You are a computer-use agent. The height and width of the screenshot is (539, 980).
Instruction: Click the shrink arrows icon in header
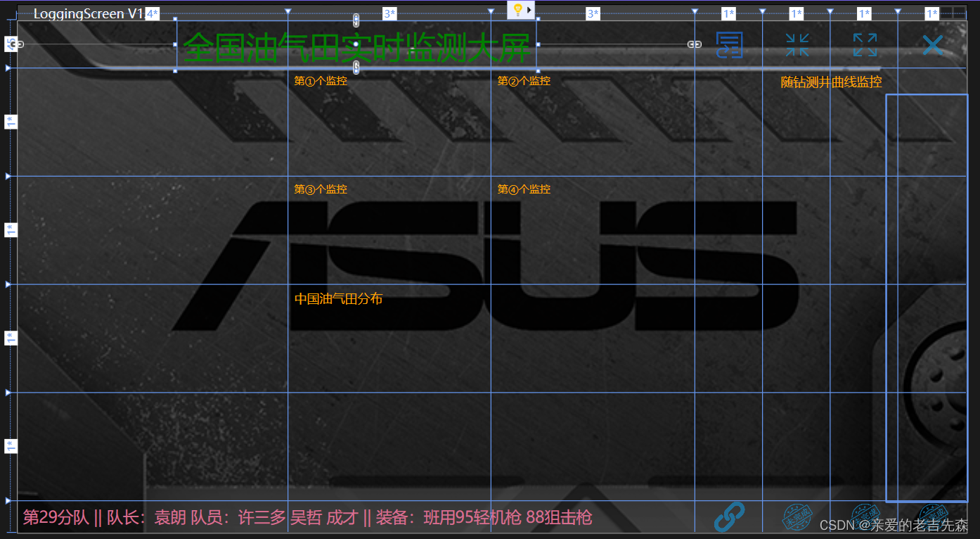coord(797,44)
